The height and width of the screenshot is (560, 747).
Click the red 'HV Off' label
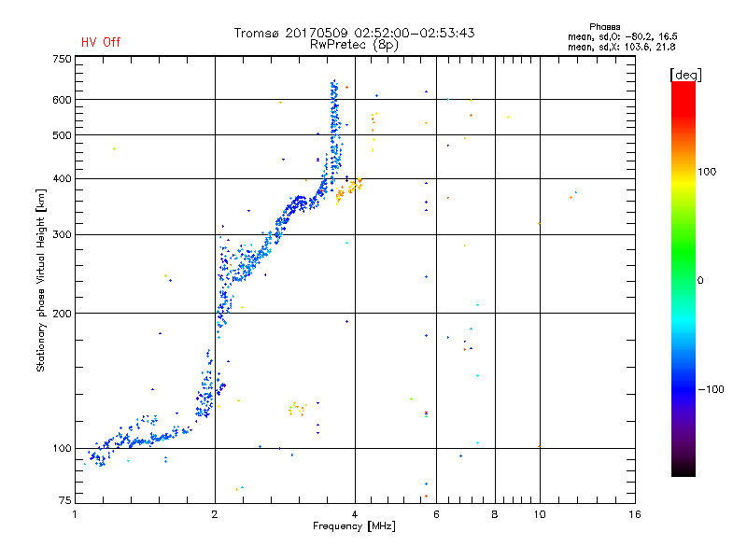tap(101, 42)
